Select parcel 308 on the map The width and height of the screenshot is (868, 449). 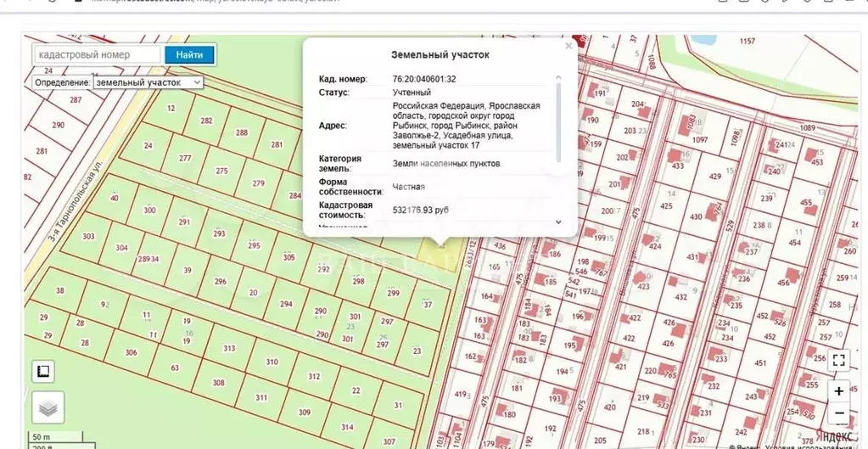click(x=219, y=383)
